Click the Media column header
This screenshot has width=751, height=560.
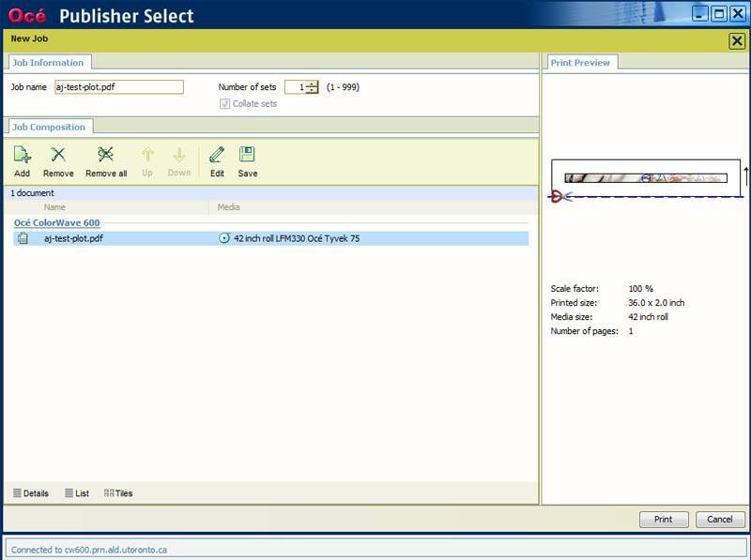228,206
